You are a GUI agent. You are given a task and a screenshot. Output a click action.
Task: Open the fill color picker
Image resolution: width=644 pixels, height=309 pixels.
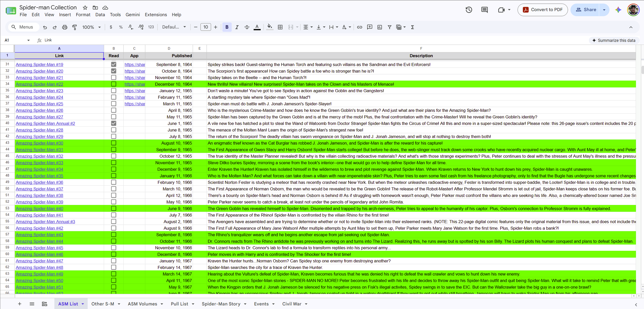tap(270, 27)
